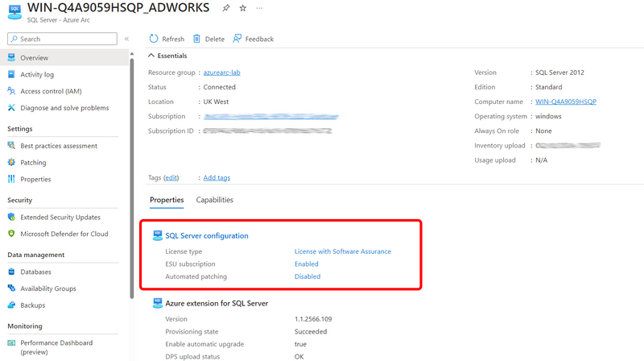The height and width of the screenshot is (361, 644).
Task: Collapse the Essentials section
Action: 151,56
